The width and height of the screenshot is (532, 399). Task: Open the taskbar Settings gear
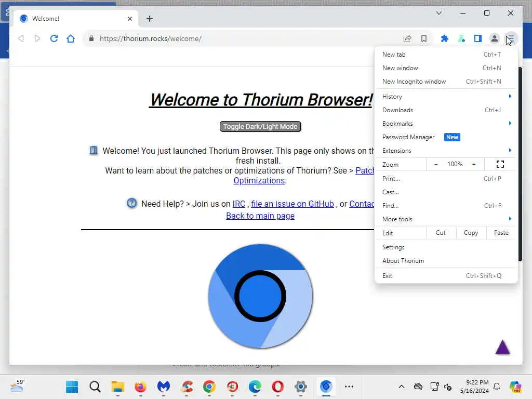click(301, 387)
